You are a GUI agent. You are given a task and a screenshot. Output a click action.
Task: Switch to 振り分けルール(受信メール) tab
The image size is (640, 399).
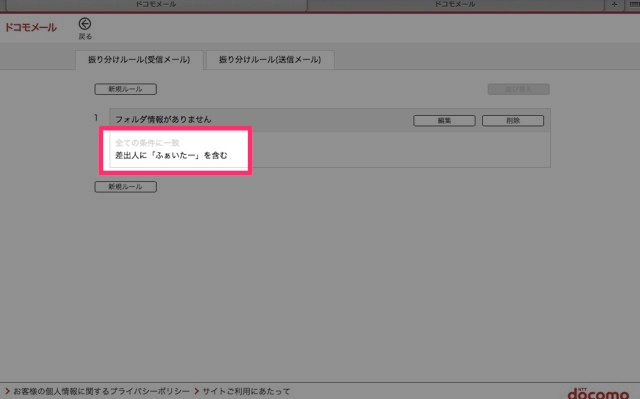point(139,60)
